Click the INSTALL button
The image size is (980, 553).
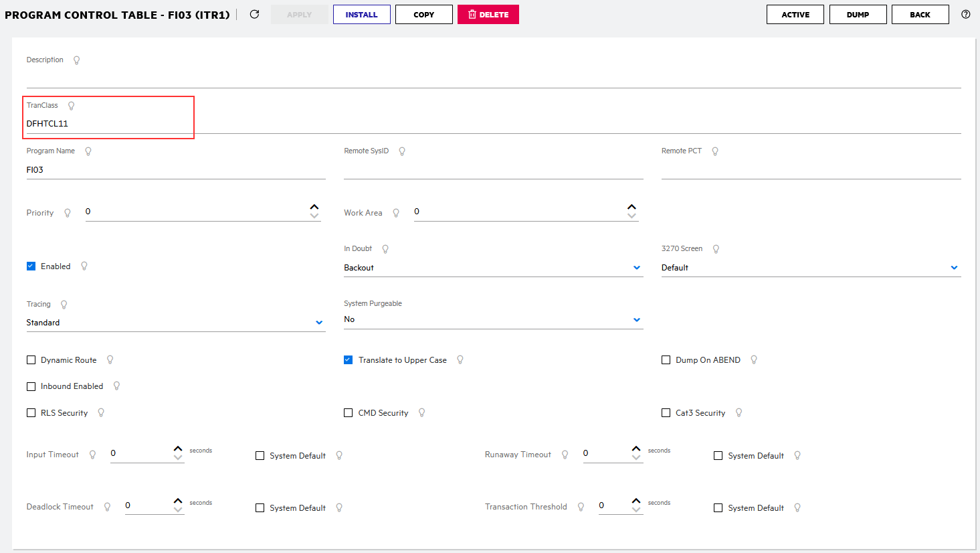click(361, 14)
